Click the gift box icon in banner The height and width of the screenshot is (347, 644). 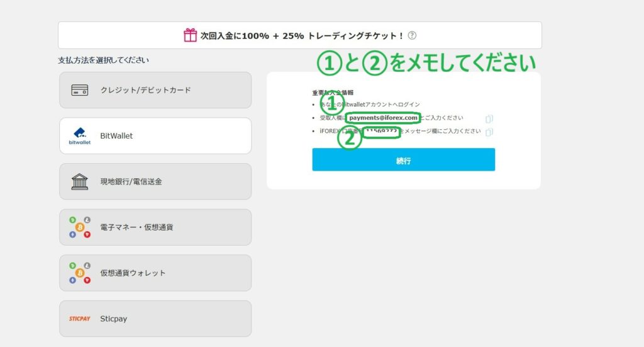click(x=190, y=35)
